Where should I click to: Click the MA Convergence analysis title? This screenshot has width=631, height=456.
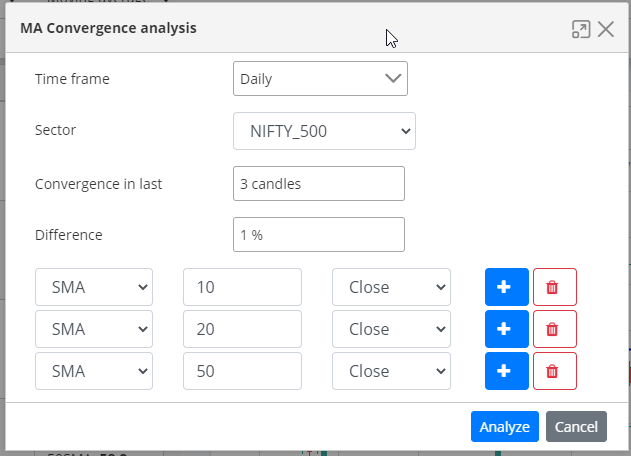tap(108, 28)
